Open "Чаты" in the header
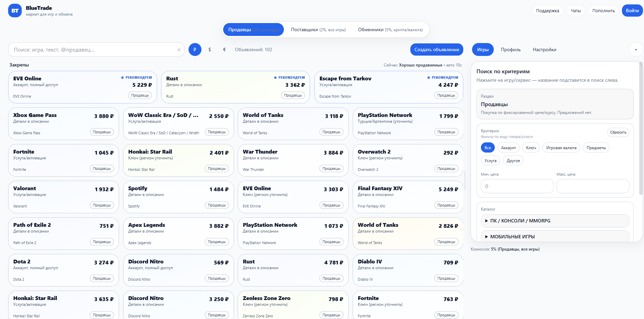This screenshot has width=644, height=319. (x=576, y=11)
